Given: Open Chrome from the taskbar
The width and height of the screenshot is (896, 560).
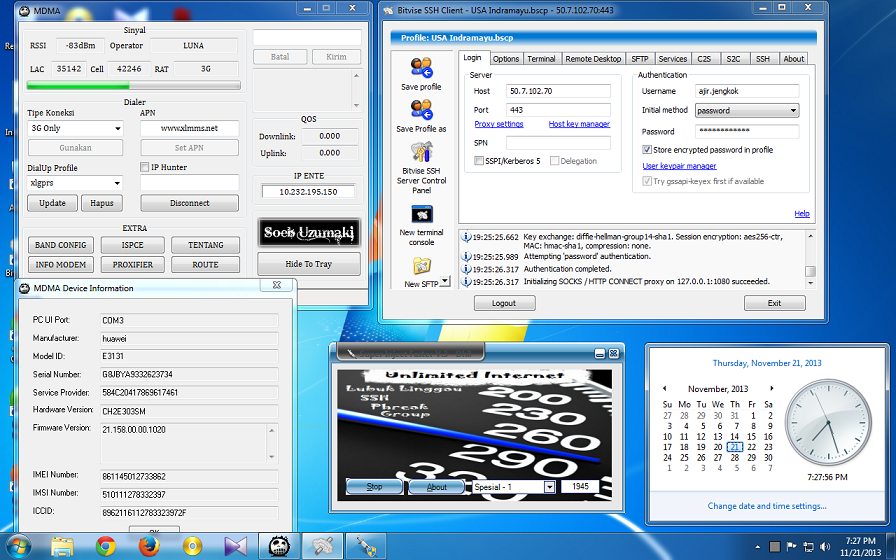Looking at the screenshot, I should [x=106, y=546].
